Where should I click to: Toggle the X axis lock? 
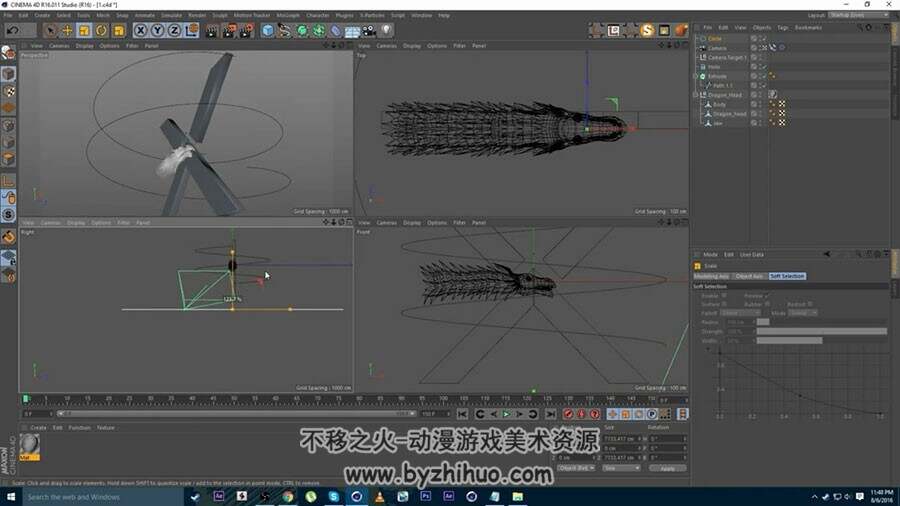[141, 30]
